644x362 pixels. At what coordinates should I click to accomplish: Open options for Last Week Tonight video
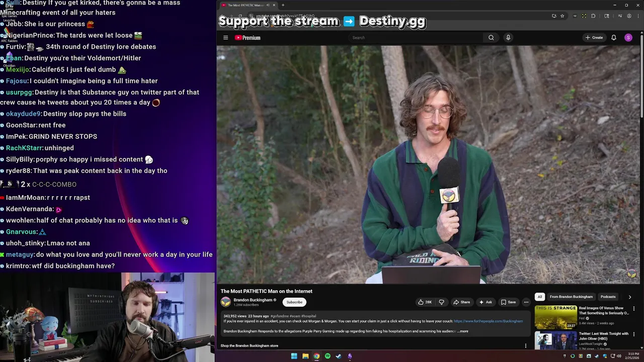pyautogui.click(x=634, y=334)
